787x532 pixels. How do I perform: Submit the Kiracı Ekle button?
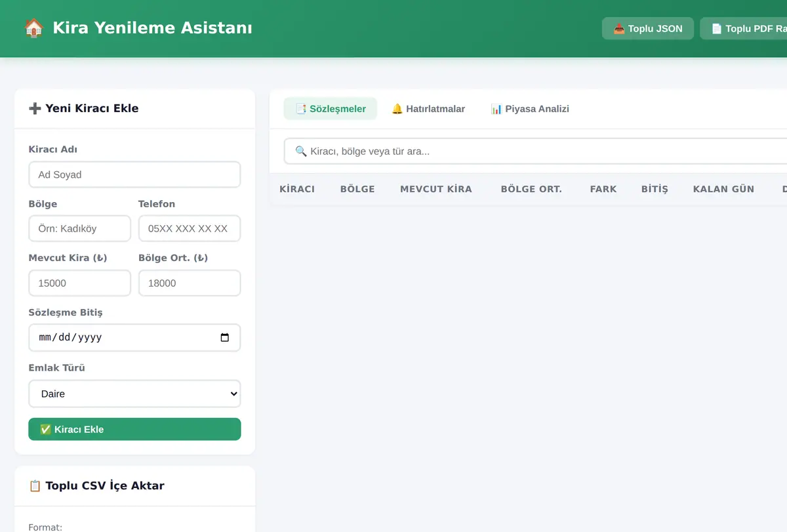point(134,429)
